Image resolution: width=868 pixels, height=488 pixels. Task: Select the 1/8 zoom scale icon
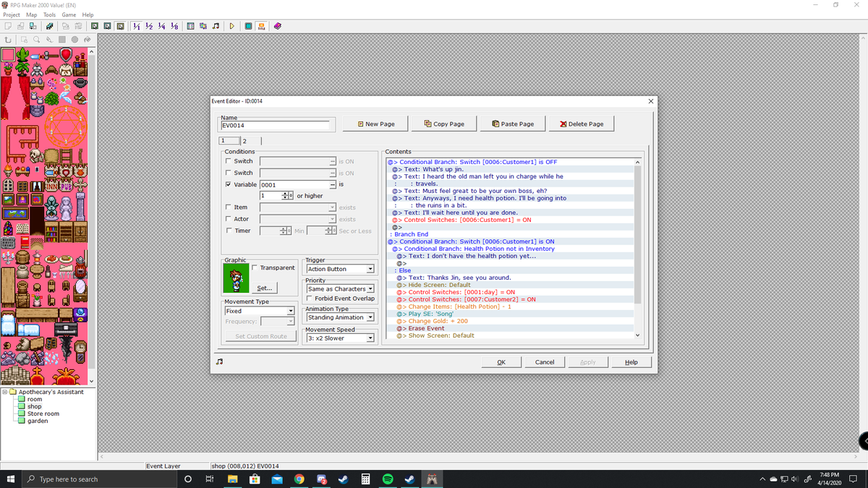[174, 27]
